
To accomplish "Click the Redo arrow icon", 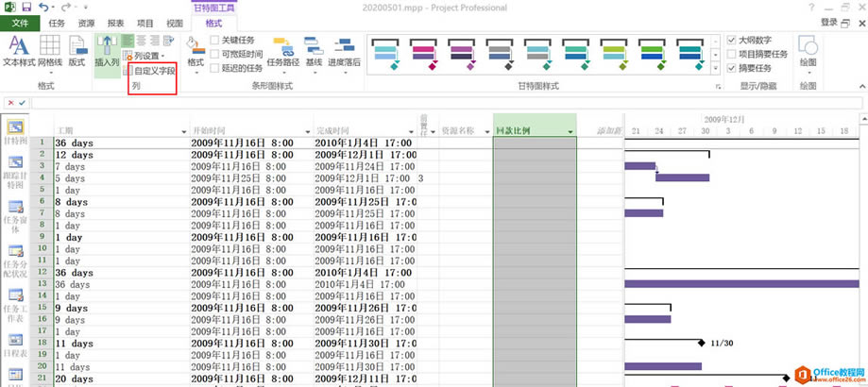I will (x=66, y=8).
